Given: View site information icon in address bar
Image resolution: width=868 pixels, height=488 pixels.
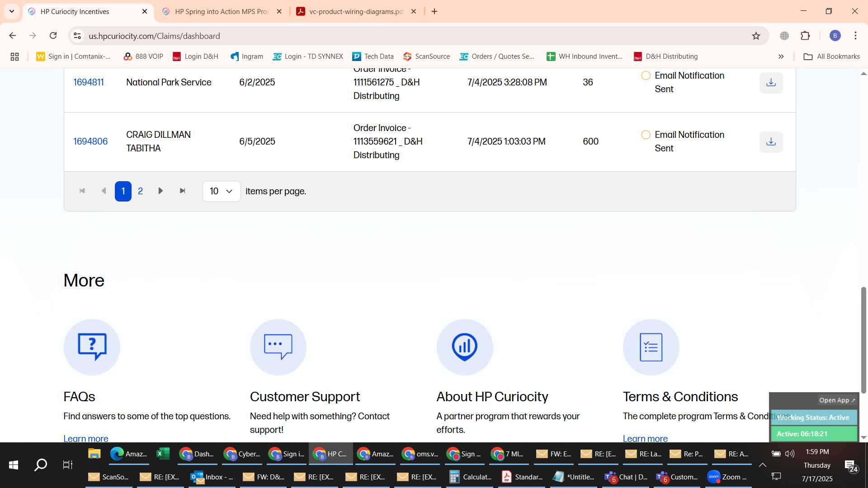Looking at the screenshot, I should tap(77, 36).
